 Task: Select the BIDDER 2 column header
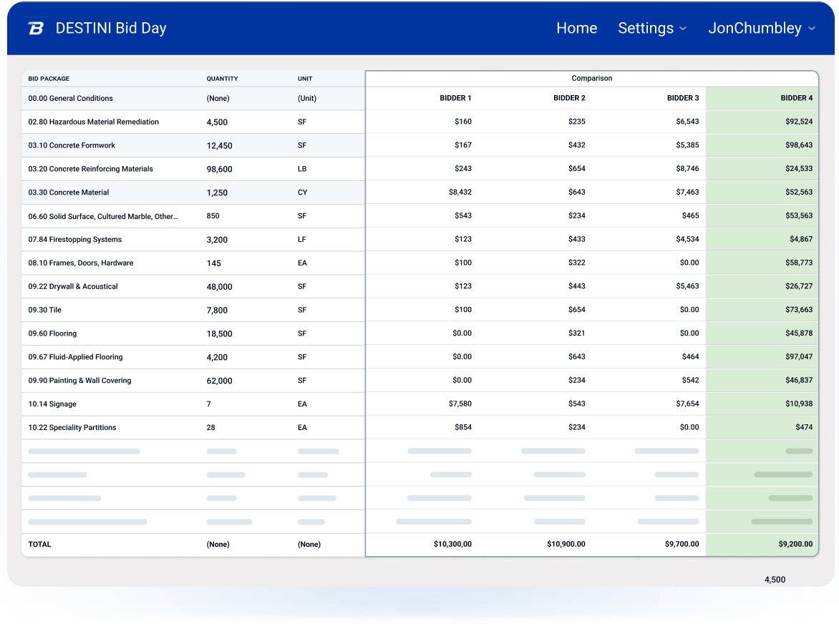569,98
